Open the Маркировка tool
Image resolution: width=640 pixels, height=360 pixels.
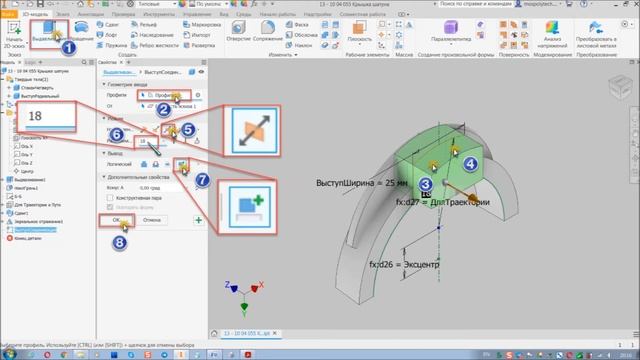[202, 25]
